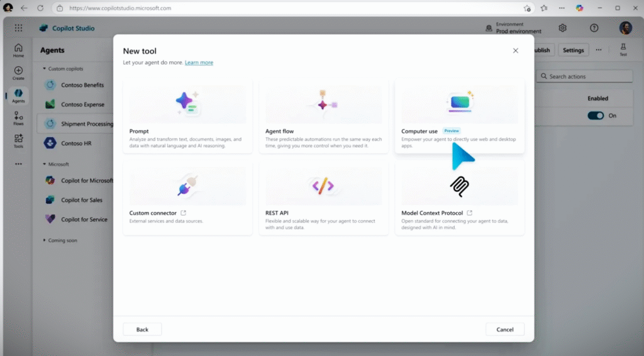Open the browser Copilot icon
Viewport: 644px width, 356px height.
pos(579,8)
